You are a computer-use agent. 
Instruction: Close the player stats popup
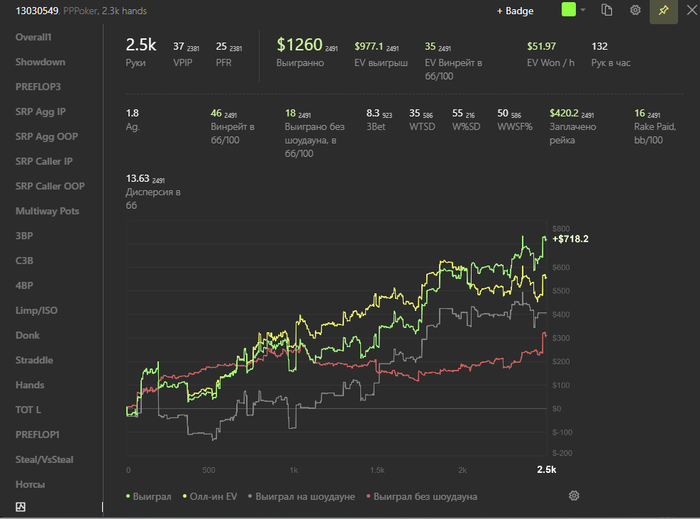(692, 10)
